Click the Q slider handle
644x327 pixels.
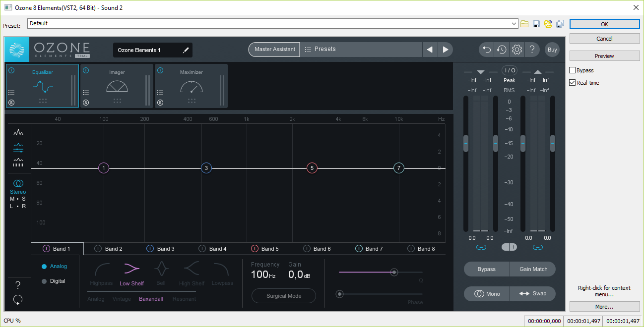pos(394,272)
